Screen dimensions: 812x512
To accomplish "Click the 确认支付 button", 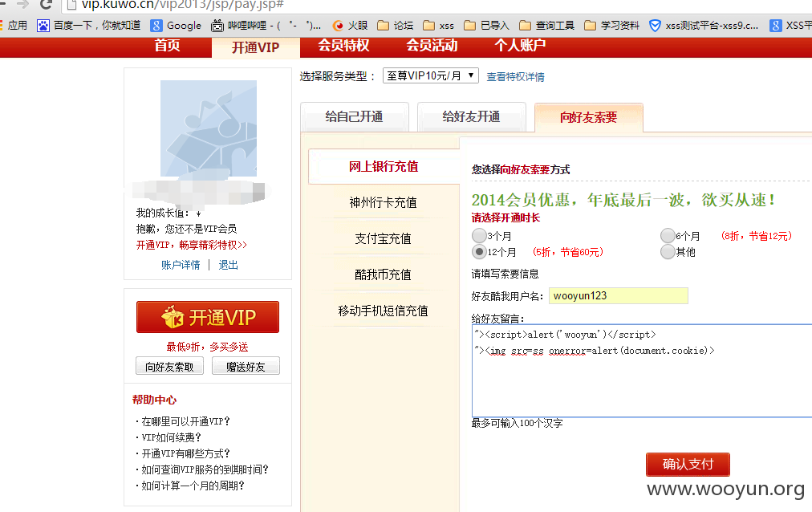I will pos(688,465).
